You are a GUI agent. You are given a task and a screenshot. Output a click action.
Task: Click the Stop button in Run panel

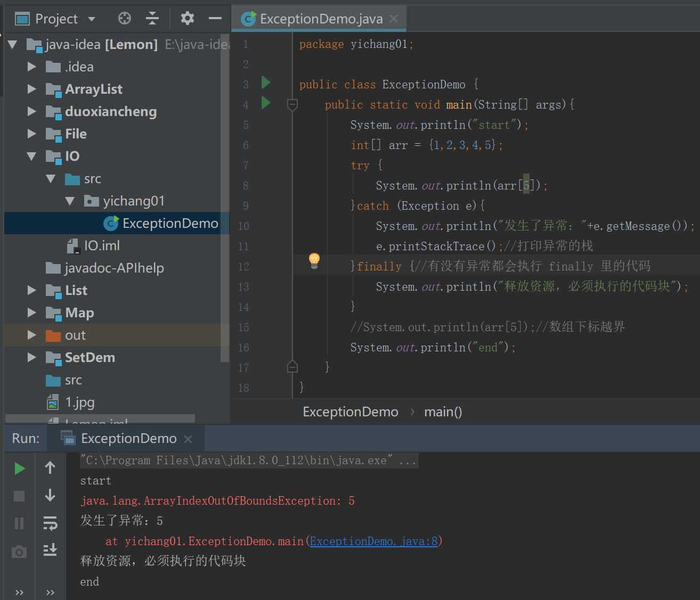19,496
